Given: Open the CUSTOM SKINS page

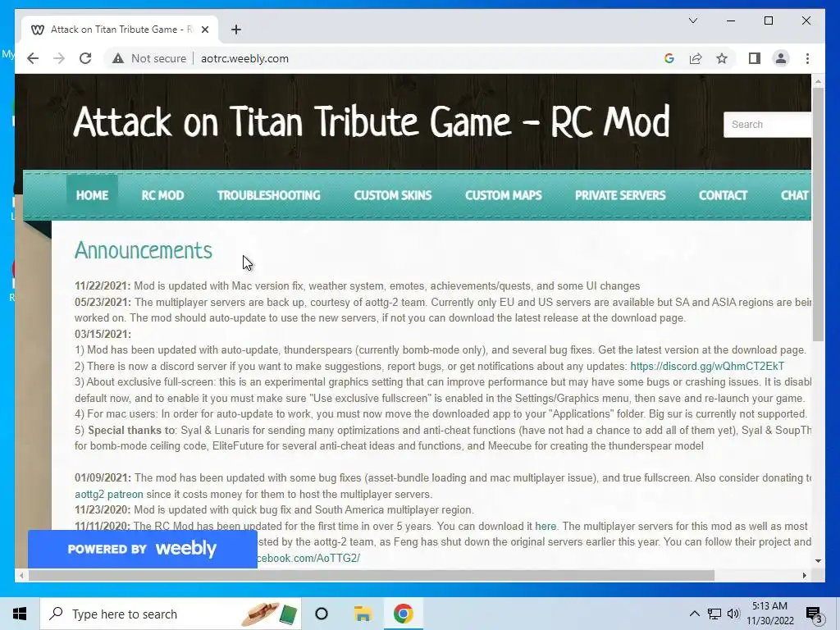Looking at the screenshot, I should pyautogui.click(x=393, y=195).
